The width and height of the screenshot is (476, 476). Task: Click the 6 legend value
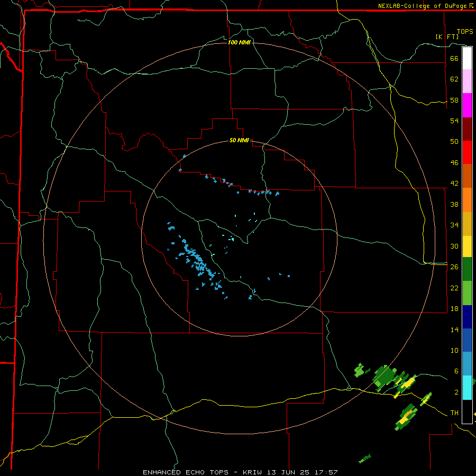[456, 371]
